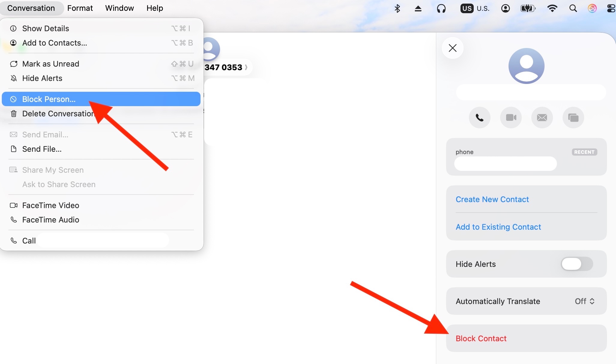Click the phone call icon button
616x364 pixels.
point(479,118)
